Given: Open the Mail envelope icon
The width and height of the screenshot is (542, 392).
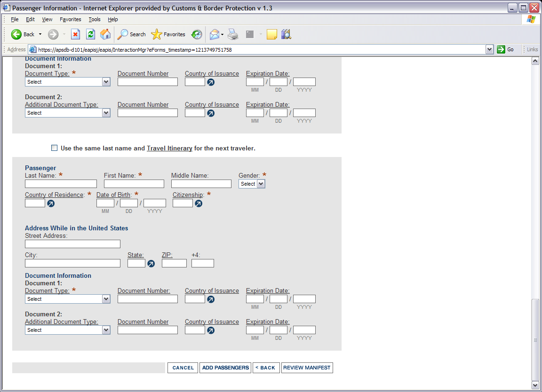Looking at the screenshot, I should [215, 34].
